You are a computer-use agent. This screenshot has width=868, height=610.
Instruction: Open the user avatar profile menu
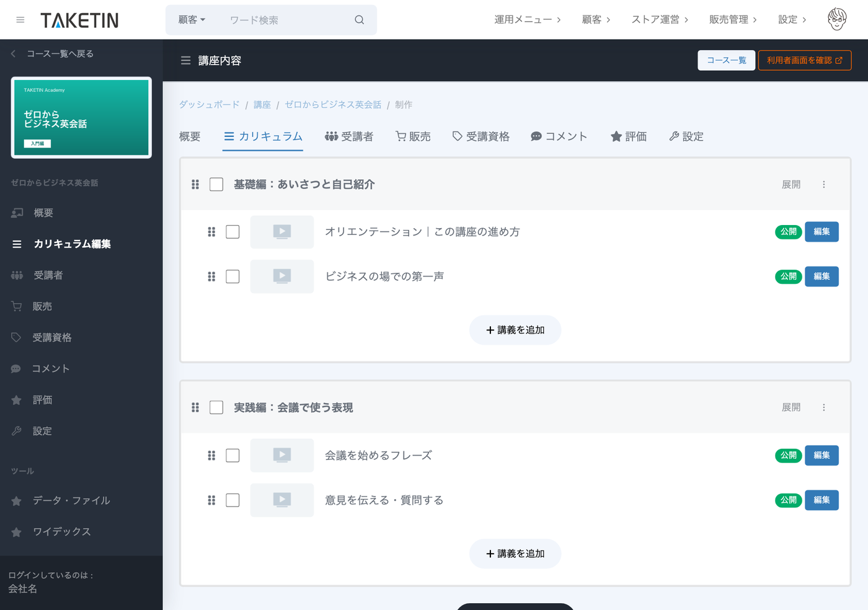(837, 19)
